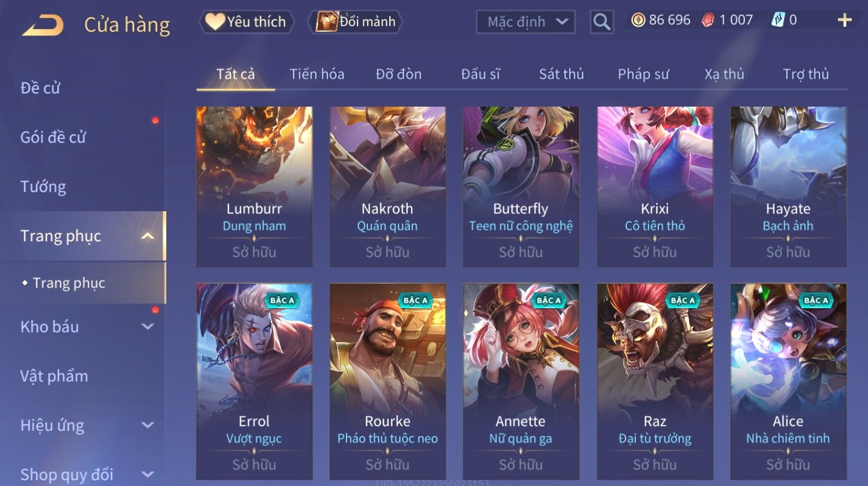Click the golden back arrow icon
Image resolution: width=868 pixels, height=486 pixels.
click(42, 25)
